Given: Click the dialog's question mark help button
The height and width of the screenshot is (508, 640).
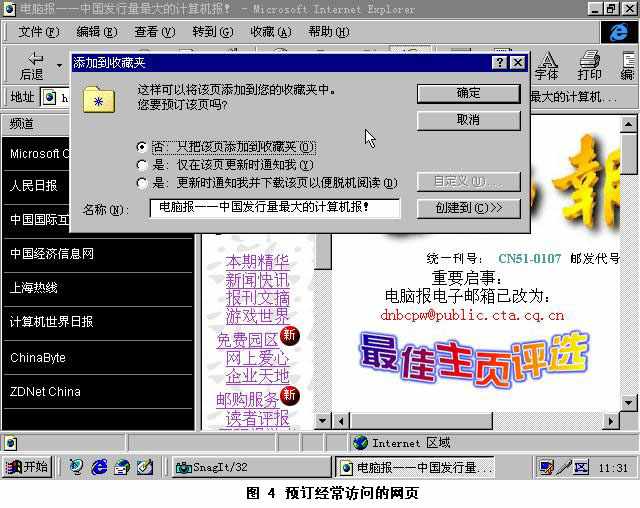Looking at the screenshot, I should pos(500,62).
